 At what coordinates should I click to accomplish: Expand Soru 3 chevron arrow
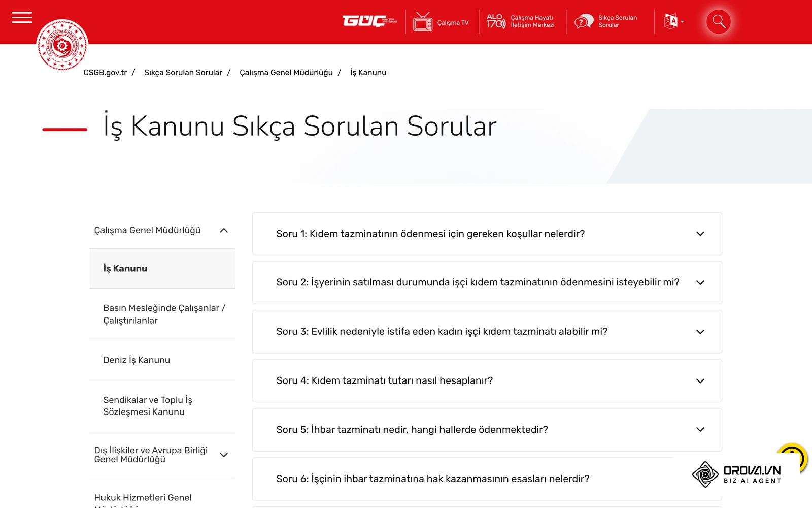pos(700,332)
